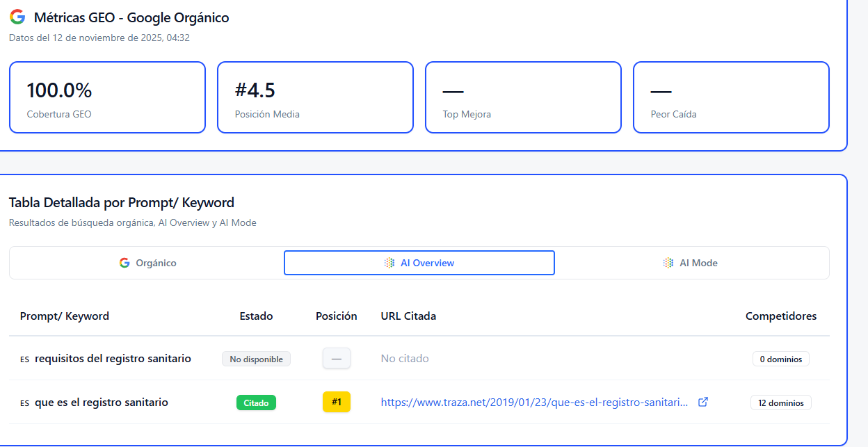Switch to the AI Mode tab
This screenshot has width=868, height=447.
click(x=691, y=263)
